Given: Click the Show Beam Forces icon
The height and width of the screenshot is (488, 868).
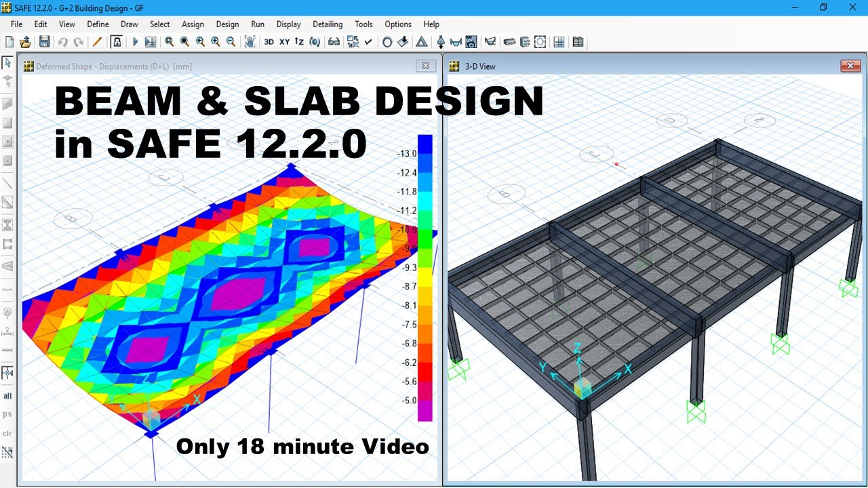Looking at the screenshot, I should tap(456, 42).
